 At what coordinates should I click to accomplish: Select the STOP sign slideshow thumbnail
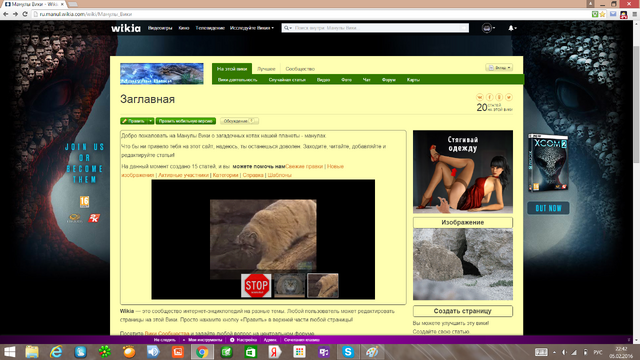click(256, 285)
